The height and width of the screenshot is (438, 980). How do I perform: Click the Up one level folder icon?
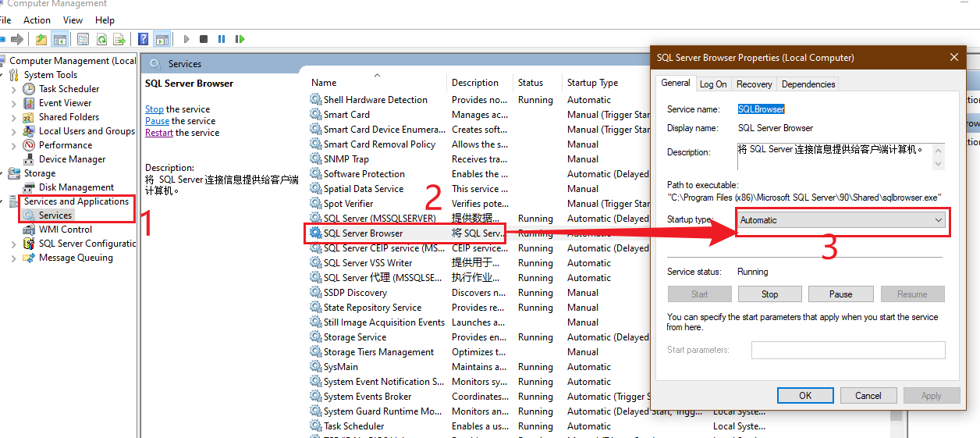[x=41, y=39]
